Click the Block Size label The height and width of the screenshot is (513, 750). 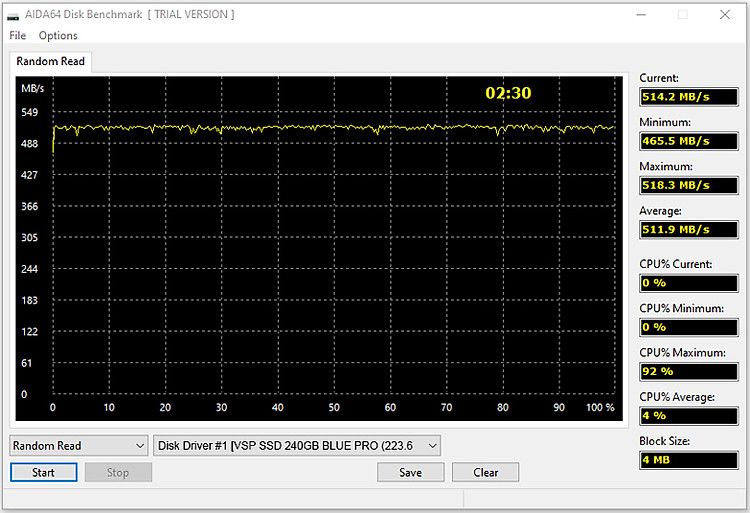tap(664, 441)
